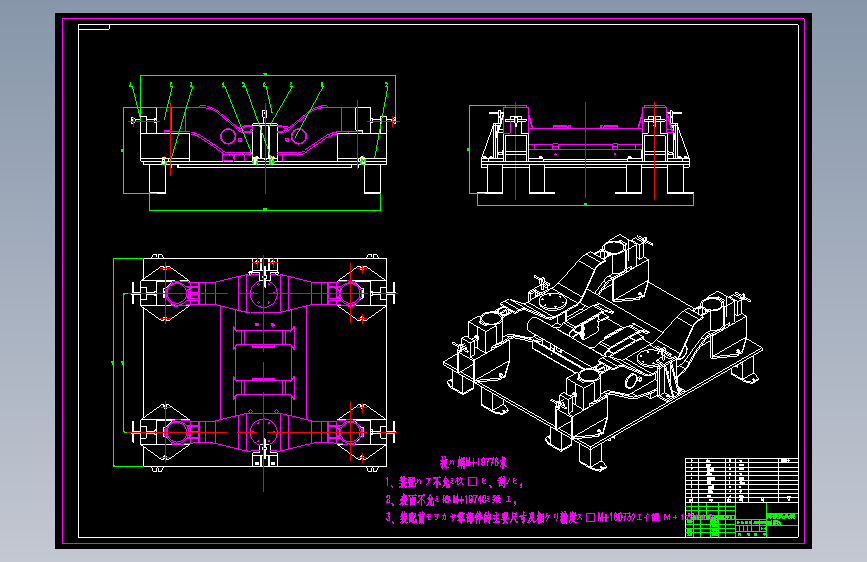This screenshot has height=562, width=867.
Task: Select the side elevation view at top right
Action: (x=581, y=154)
